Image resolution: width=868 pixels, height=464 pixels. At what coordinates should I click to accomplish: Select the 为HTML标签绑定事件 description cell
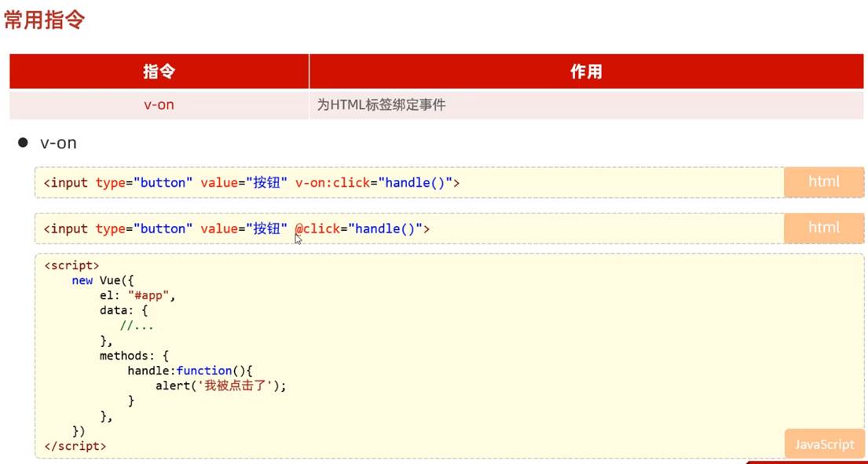pos(586,104)
